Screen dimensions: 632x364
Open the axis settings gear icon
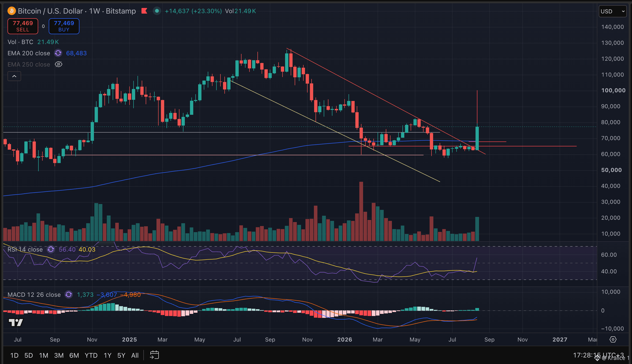[613, 339]
